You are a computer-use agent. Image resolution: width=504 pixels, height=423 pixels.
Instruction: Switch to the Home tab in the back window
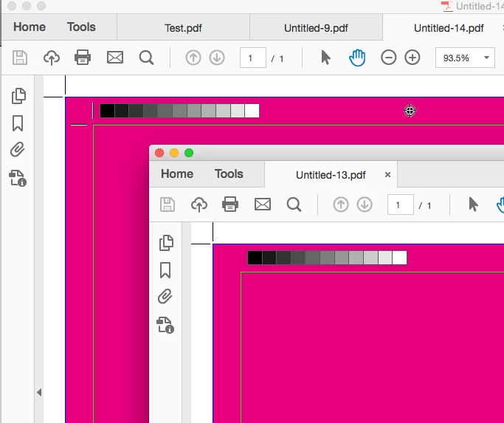30,27
